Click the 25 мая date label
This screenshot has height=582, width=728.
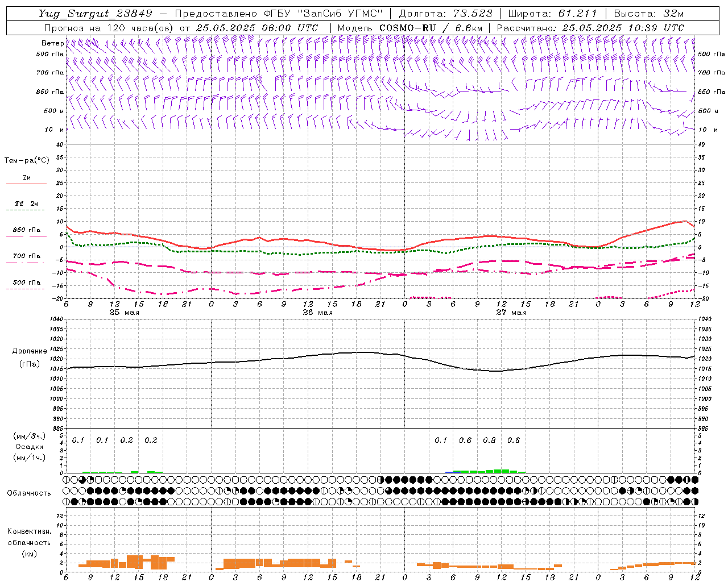124,313
